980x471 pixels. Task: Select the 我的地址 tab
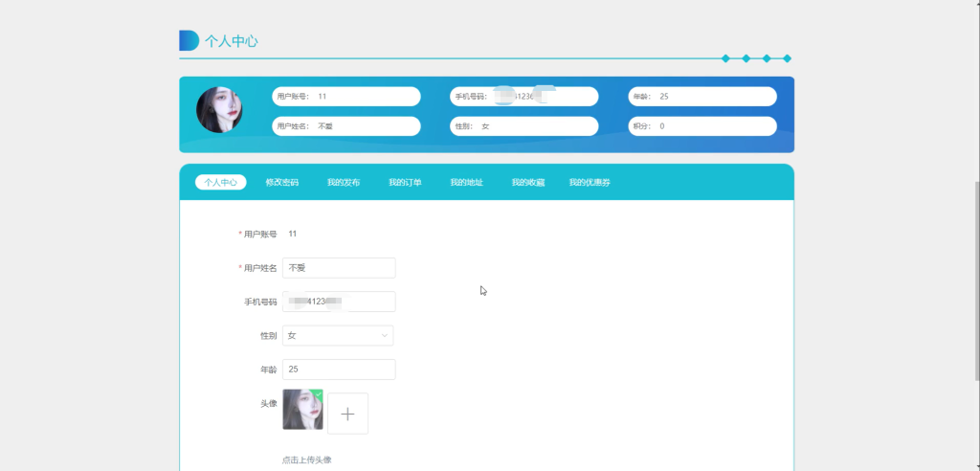(466, 182)
